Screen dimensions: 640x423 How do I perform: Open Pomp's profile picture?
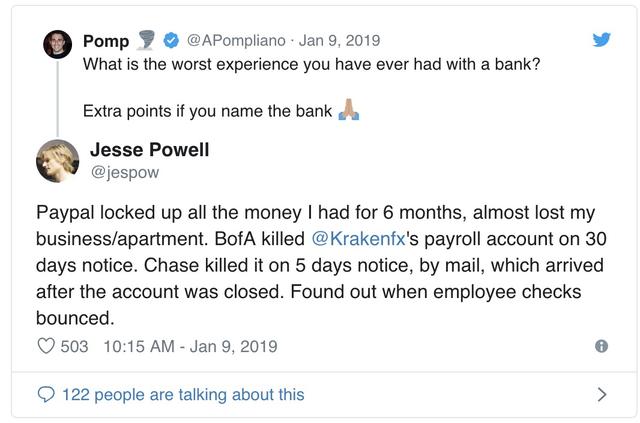58,44
